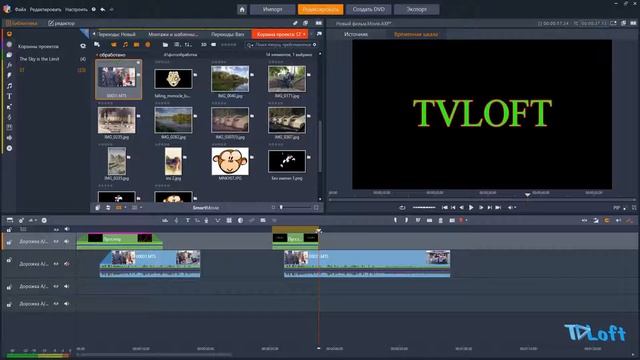Toggle fullscreen preview icon
This screenshot has height=360, width=640.
pos(634,208)
